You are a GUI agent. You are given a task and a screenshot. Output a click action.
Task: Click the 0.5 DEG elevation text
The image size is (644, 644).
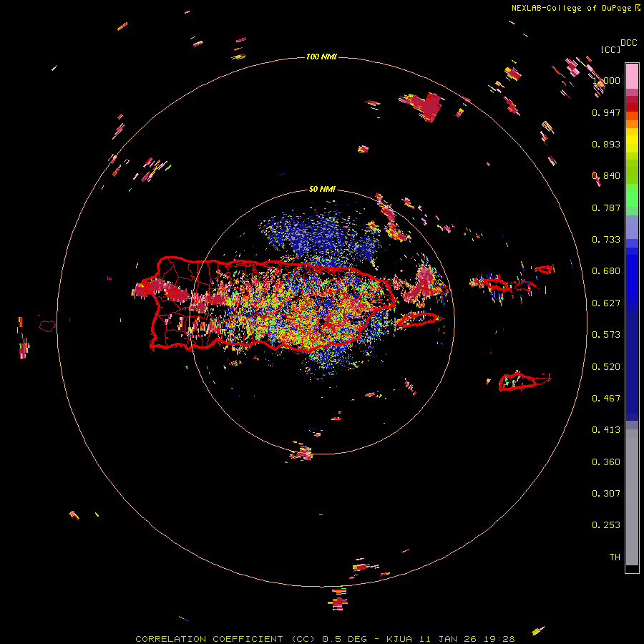point(345,639)
